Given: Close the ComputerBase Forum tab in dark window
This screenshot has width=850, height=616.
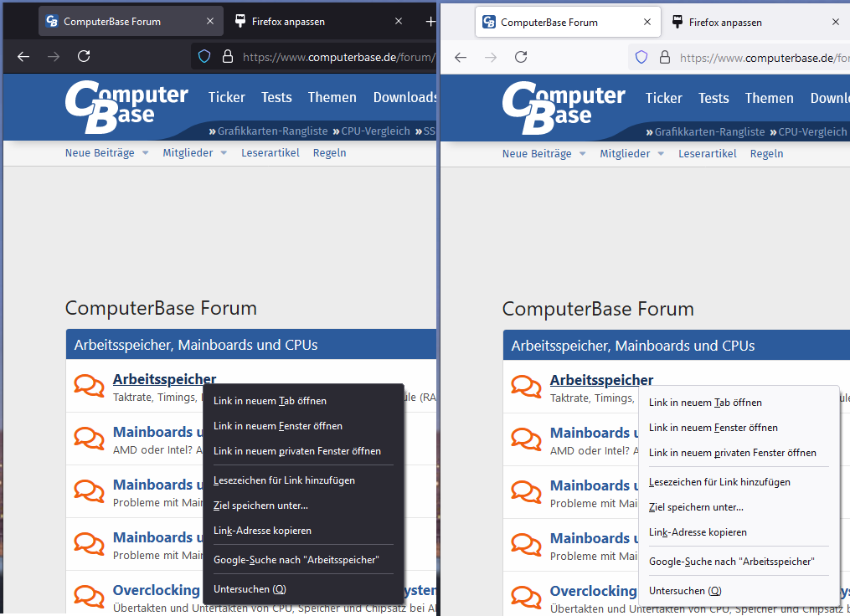Looking at the screenshot, I should coord(210,21).
